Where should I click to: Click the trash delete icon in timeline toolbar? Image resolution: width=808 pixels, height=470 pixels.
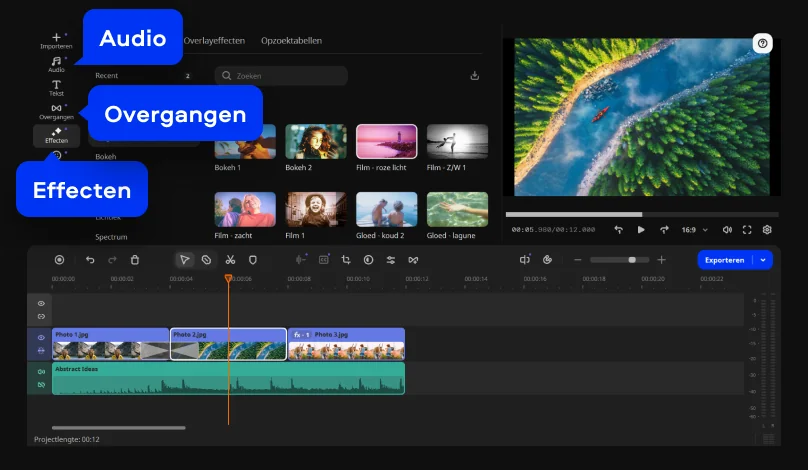click(x=135, y=259)
